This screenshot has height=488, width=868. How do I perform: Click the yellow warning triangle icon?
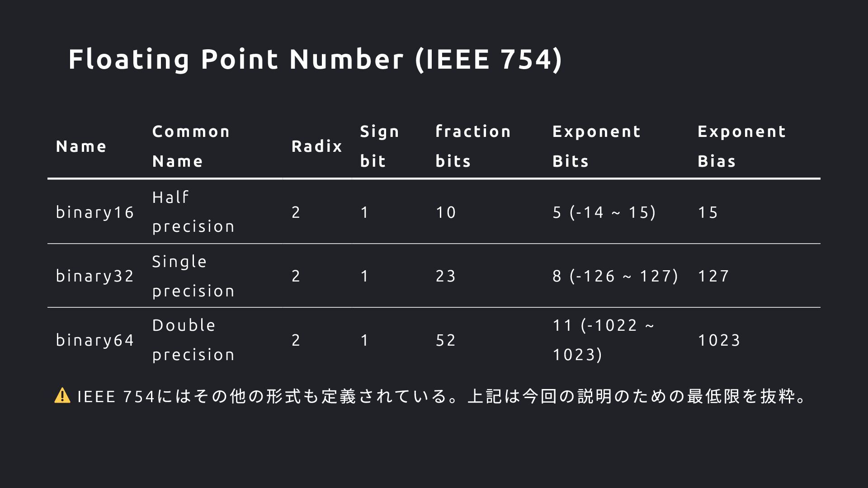[x=62, y=396]
